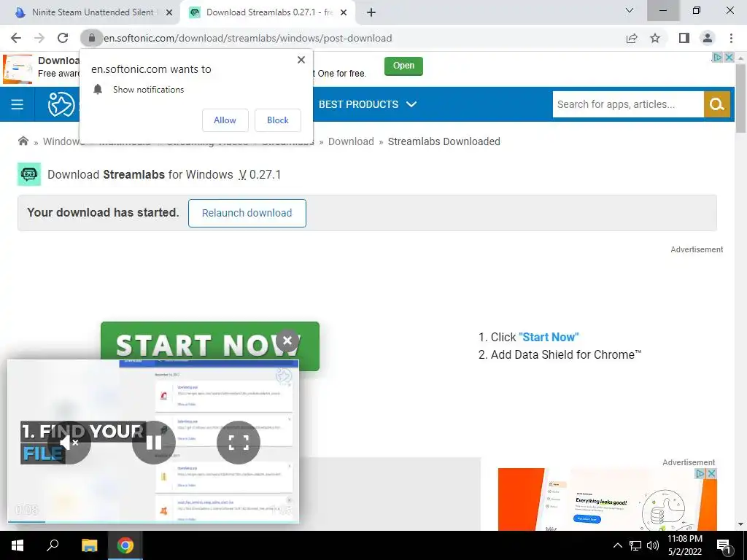Select the Download Streamlabs 0.27.1 tab
This screenshot has height=560, width=747.
pos(268,12)
